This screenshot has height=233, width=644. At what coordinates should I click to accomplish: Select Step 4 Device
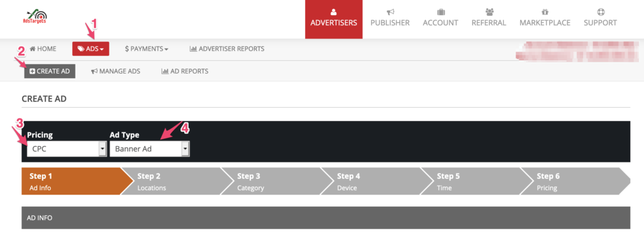click(371, 181)
